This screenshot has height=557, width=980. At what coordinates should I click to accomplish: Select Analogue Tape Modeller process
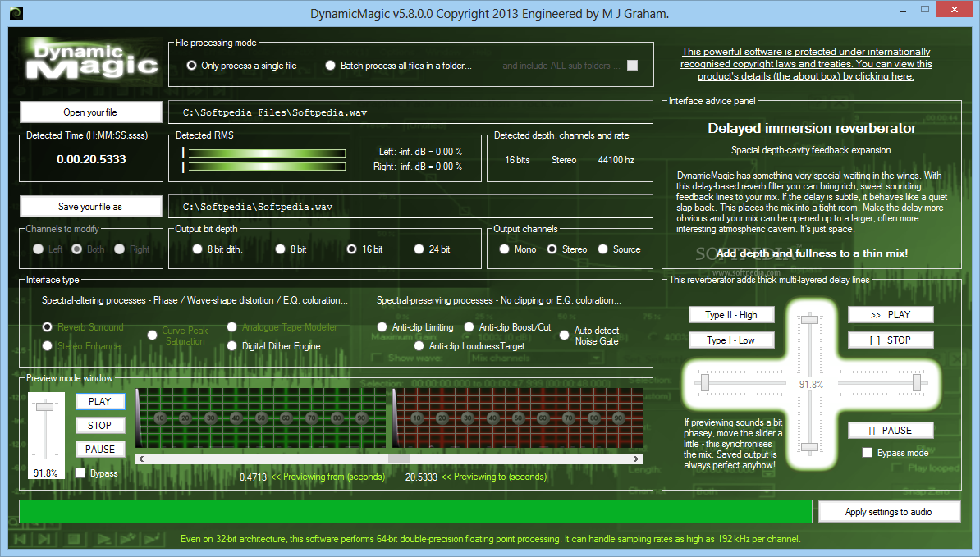pyautogui.click(x=282, y=327)
